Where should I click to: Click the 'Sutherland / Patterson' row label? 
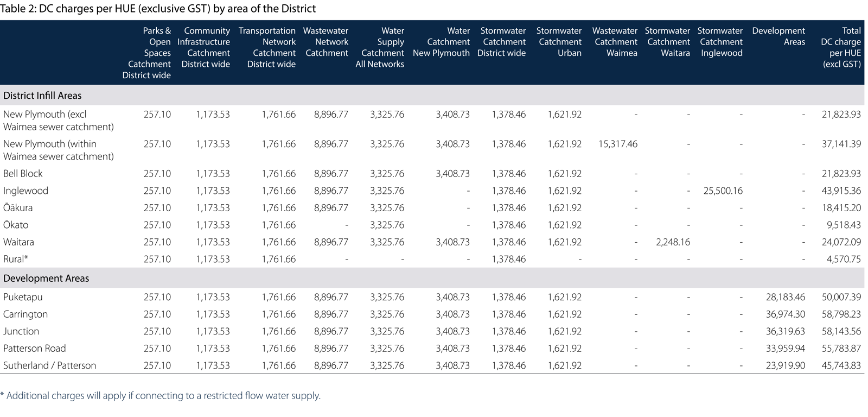(49, 366)
